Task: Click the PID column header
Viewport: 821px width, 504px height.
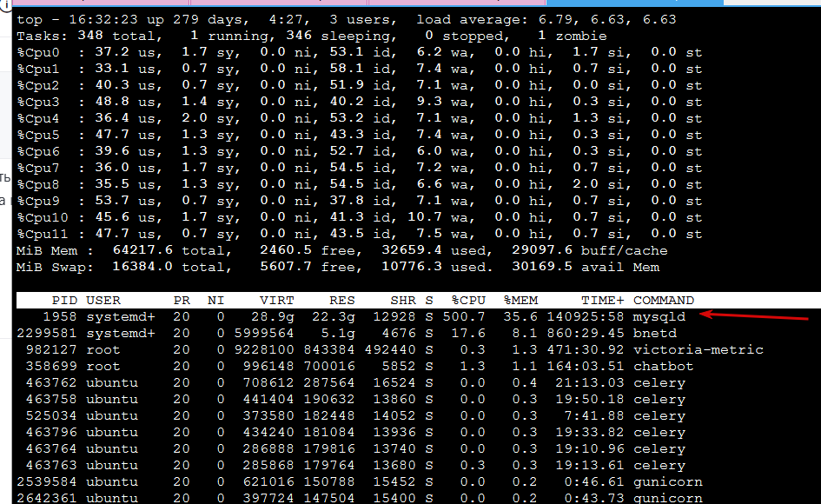Action: click(x=64, y=300)
